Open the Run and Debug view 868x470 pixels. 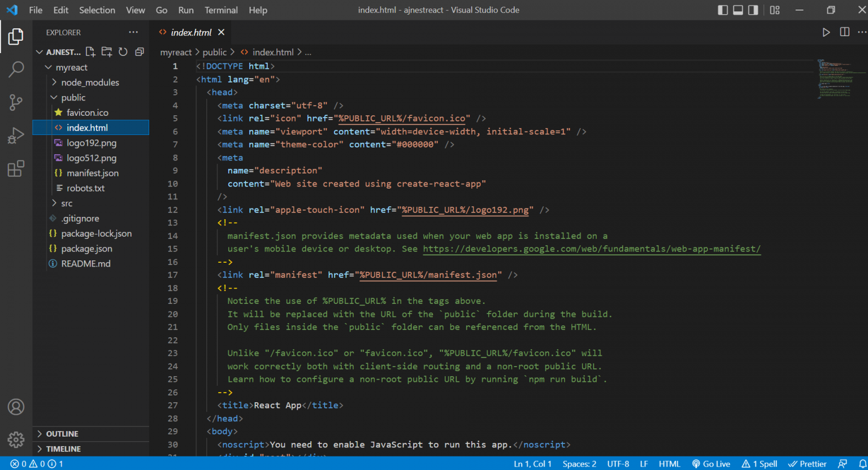pos(16,136)
